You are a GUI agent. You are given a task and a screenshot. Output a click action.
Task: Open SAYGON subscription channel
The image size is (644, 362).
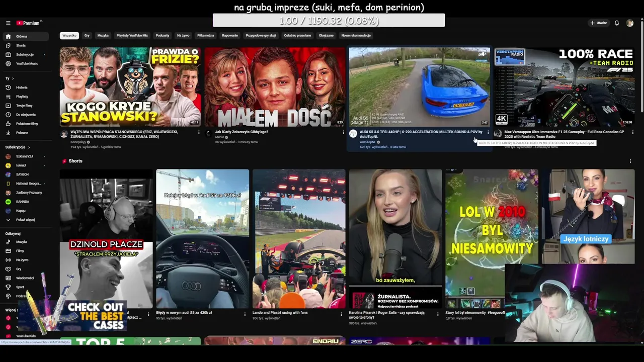click(x=22, y=174)
